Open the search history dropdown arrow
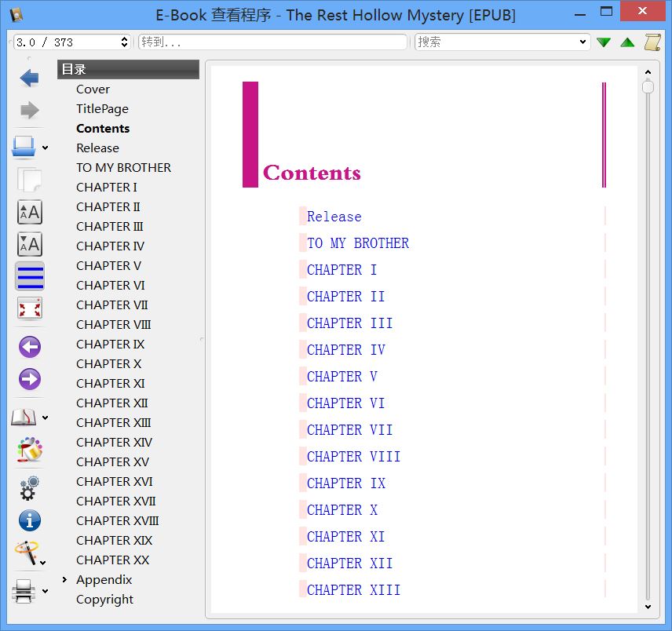This screenshot has height=631, width=672. pos(583,42)
